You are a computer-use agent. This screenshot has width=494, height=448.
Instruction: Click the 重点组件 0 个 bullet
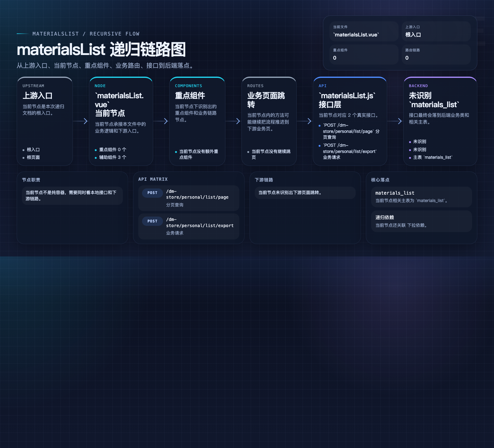pyautogui.click(x=111, y=150)
